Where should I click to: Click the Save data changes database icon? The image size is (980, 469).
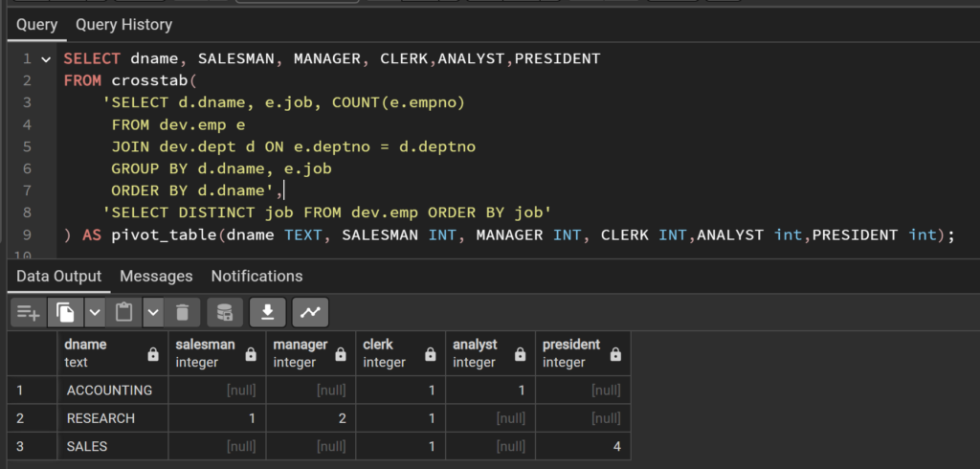[225, 312]
